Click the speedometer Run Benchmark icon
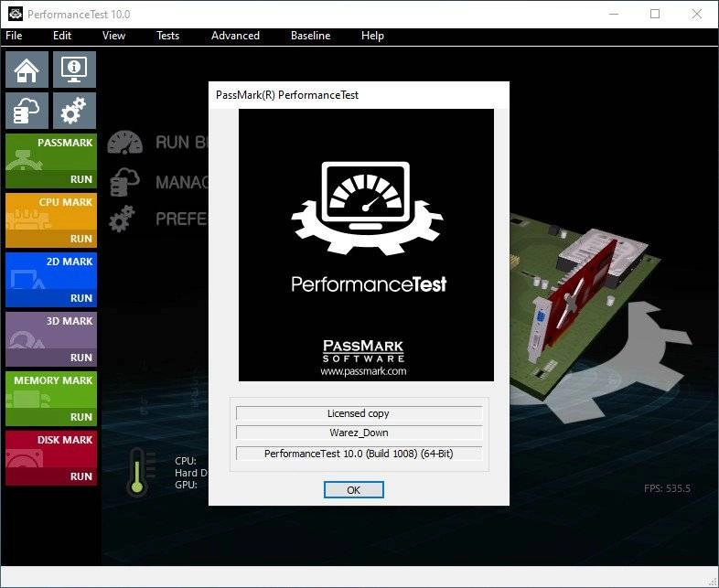Image resolution: width=719 pixels, height=588 pixels. pos(124,143)
